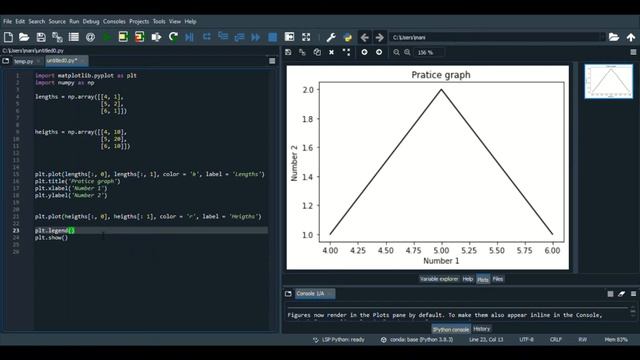Open the symbol finder (@) icon
Screen dimensions: 640x360
click(x=90, y=37)
